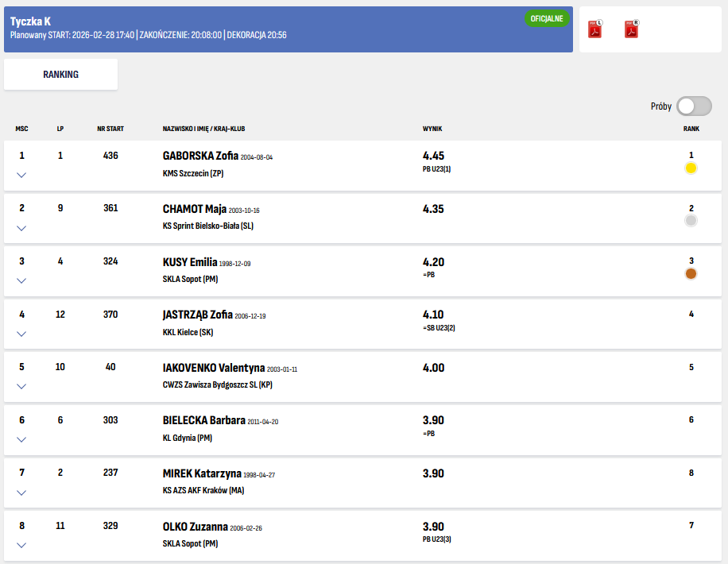Click the silver medal icon for rank 2
Image resolution: width=728 pixels, height=564 pixels.
point(691,221)
